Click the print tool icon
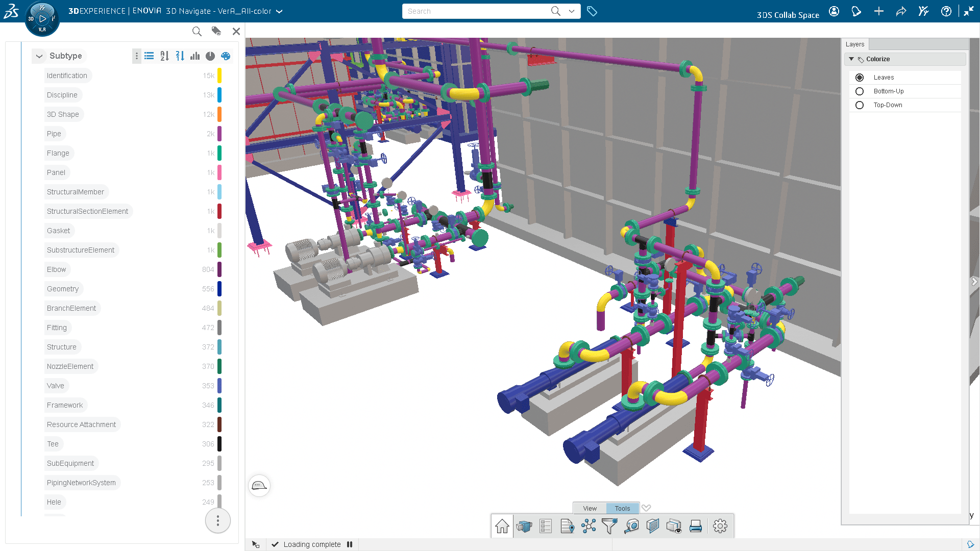 click(x=696, y=526)
